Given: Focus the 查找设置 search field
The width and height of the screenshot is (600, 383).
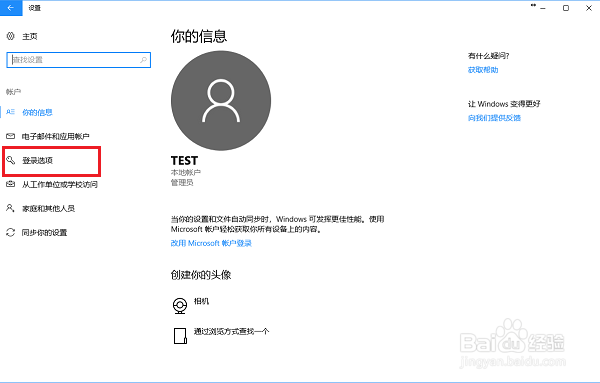Looking at the screenshot, I should (x=79, y=60).
